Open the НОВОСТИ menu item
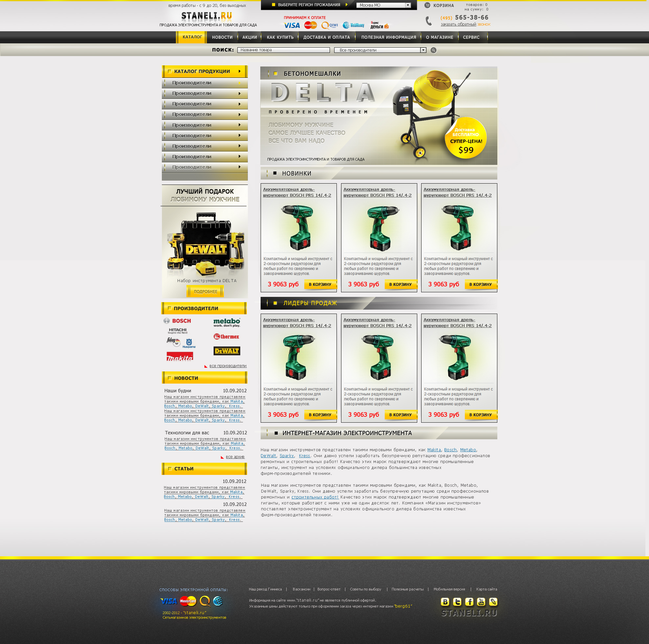 [x=222, y=37]
